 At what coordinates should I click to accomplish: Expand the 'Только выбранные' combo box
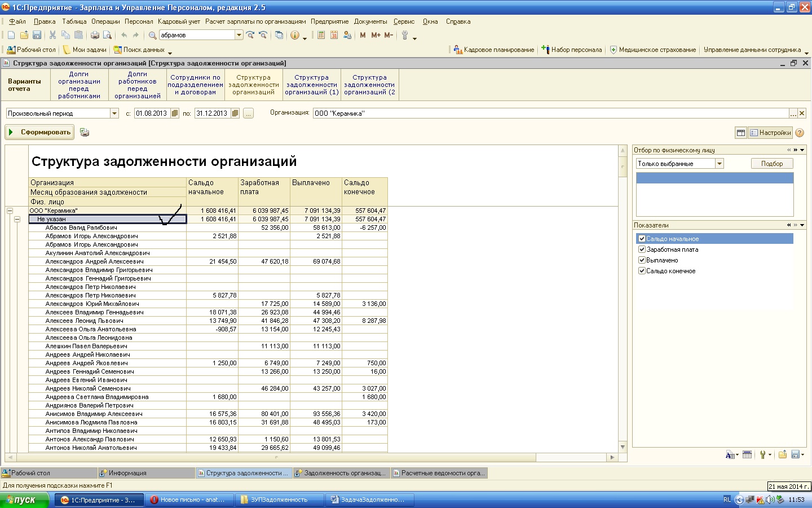719,164
